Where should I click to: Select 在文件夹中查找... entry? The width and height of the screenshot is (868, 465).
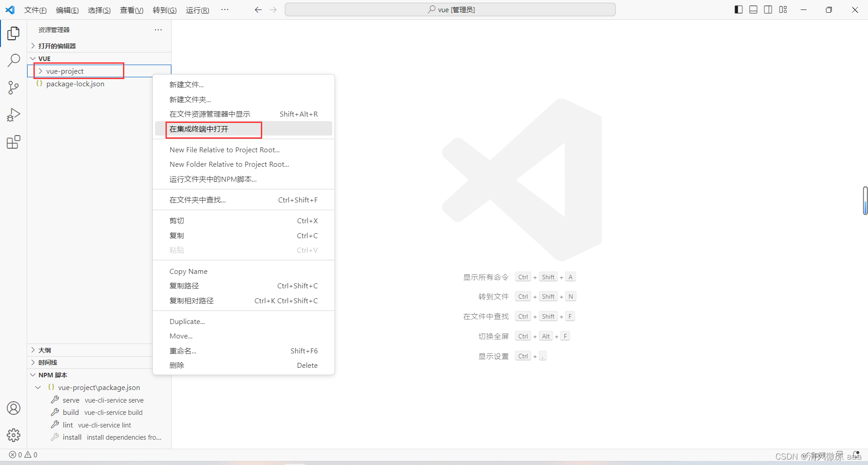[x=244, y=200]
